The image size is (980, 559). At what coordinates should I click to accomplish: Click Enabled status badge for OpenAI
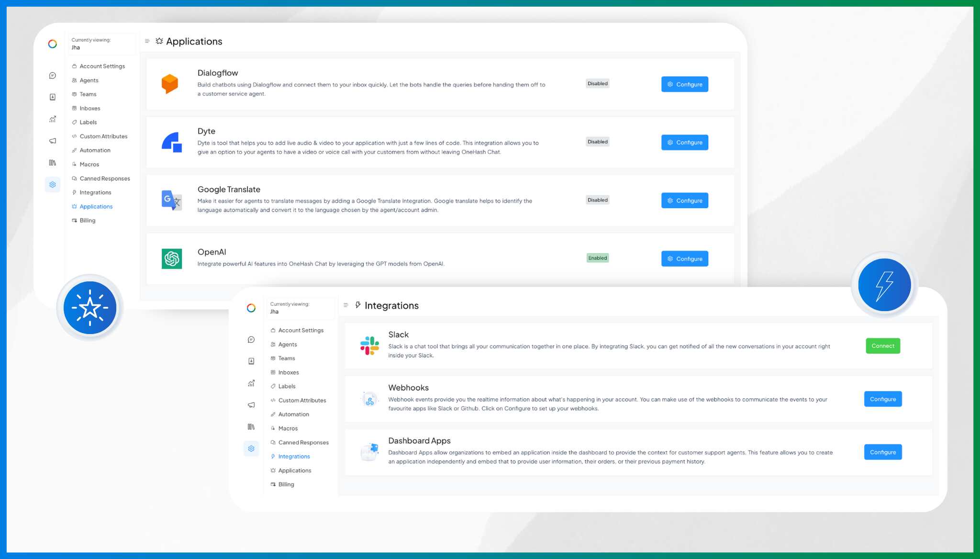(598, 258)
